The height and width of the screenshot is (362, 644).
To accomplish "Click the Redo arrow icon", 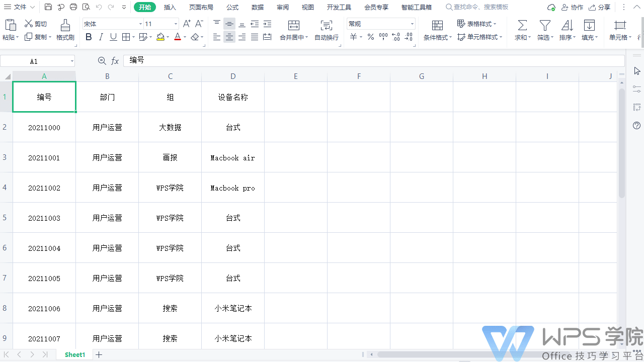I will 111,7.
